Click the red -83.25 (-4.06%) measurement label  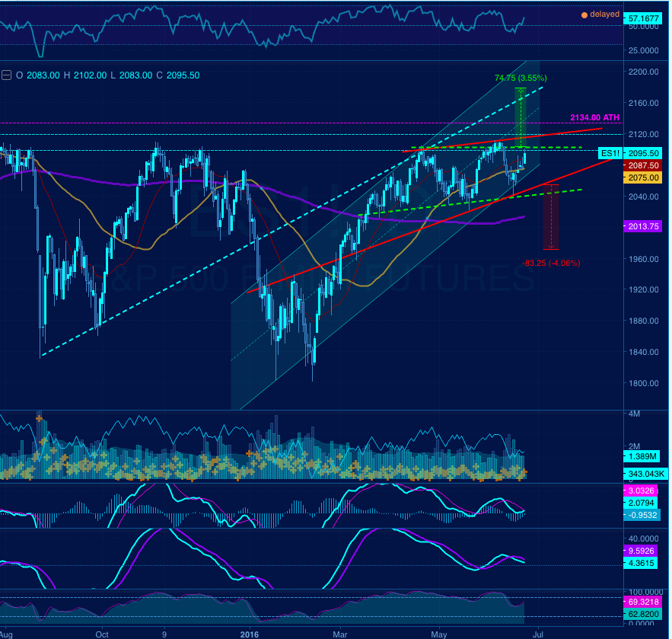pyautogui.click(x=551, y=263)
